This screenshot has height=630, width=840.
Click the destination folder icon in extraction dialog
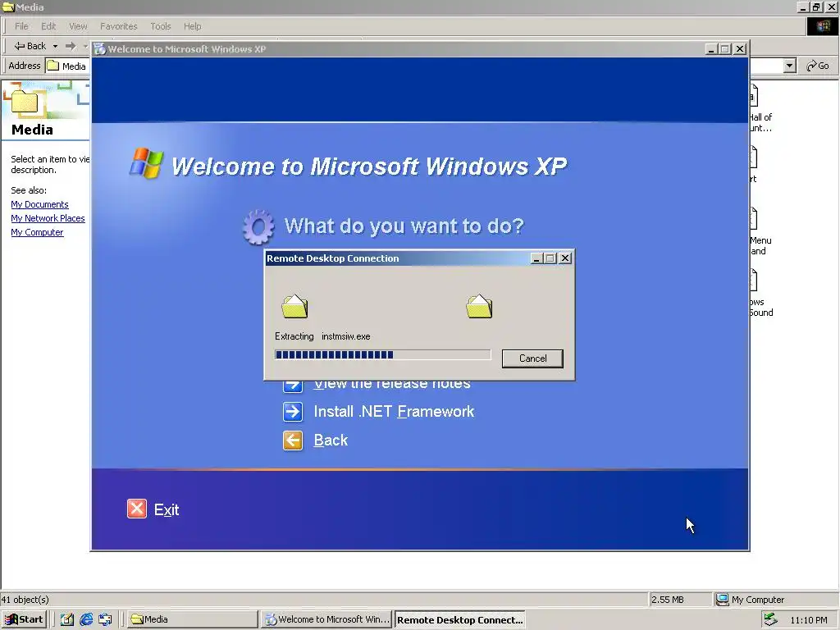point(479,307)
